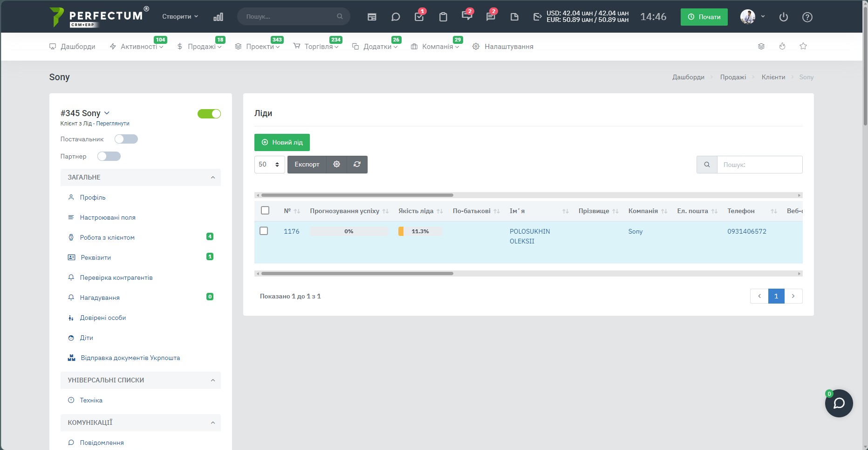Click phone number 0931406572

pos(747,231)
